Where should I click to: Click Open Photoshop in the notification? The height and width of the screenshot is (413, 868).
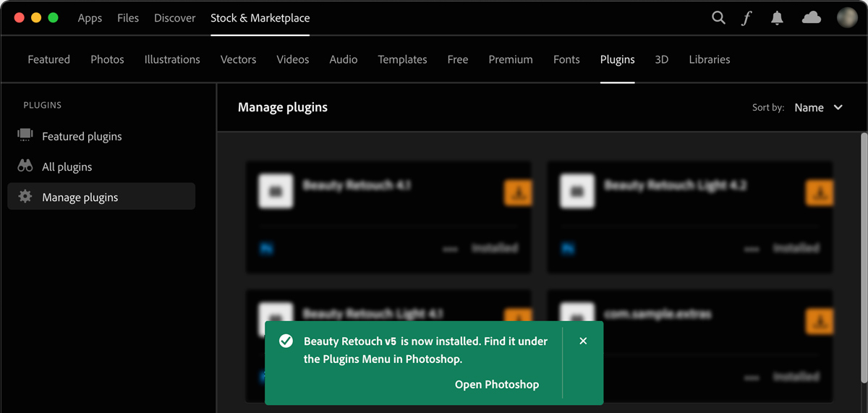tap(496, 385)
